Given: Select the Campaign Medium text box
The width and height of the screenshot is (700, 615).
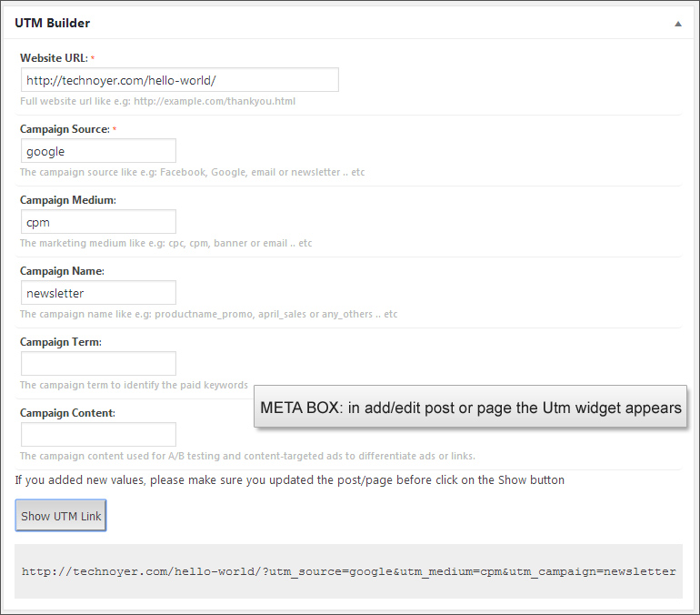Looking at the screenshot, I should point(98,222).
